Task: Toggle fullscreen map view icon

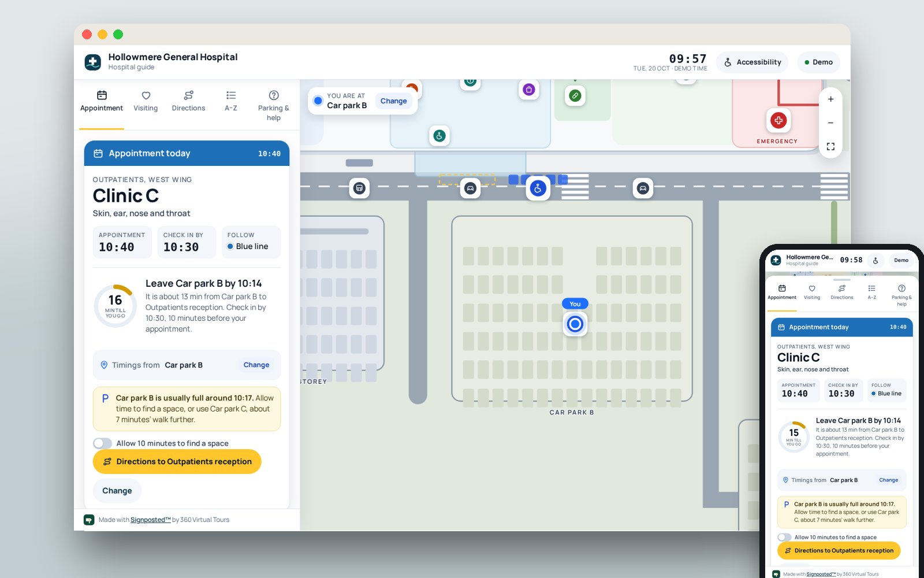Action: [x=830, y=146]
